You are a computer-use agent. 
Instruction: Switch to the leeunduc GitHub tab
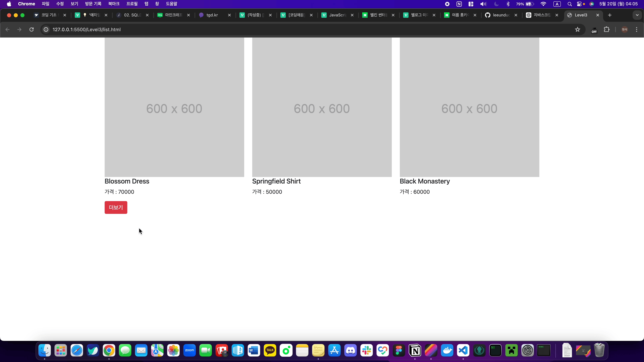pyautogui.click(x=501, y=15)
